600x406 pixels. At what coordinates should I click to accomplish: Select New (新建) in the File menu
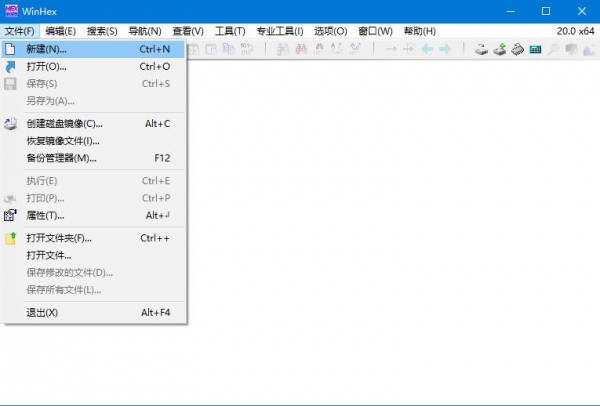click(x=93, y=49)
